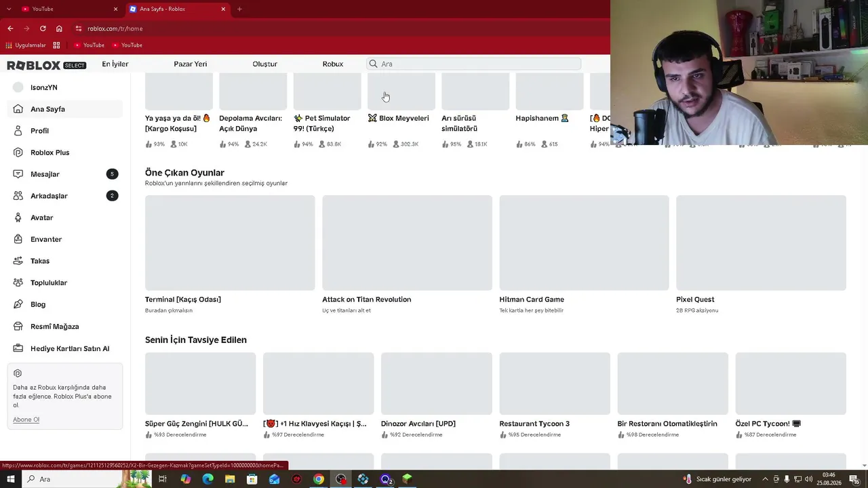Go back with the browser back arrow
868x488 pixels.
coord(10,28)
